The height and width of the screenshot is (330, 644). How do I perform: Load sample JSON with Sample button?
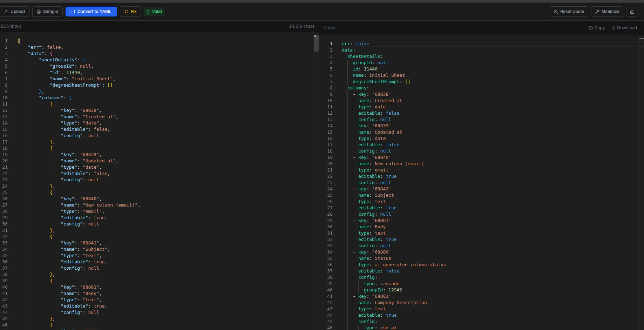click(47, 12)
